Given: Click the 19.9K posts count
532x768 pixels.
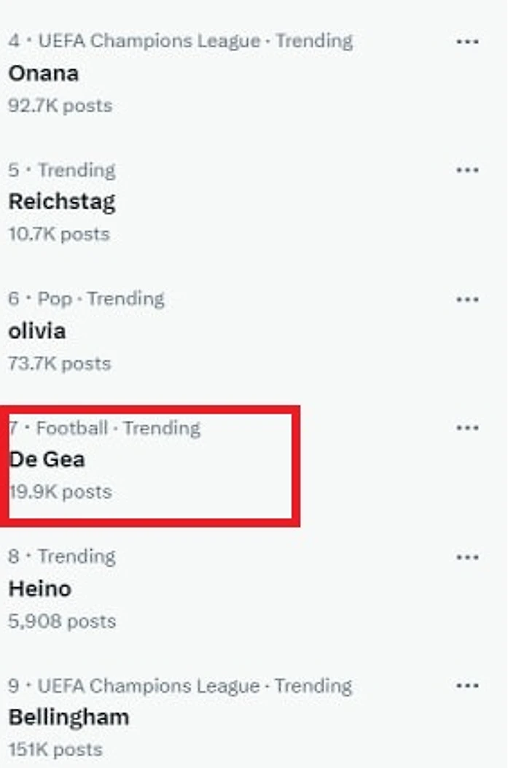Looking at the screenshot, I should [60, 492].
